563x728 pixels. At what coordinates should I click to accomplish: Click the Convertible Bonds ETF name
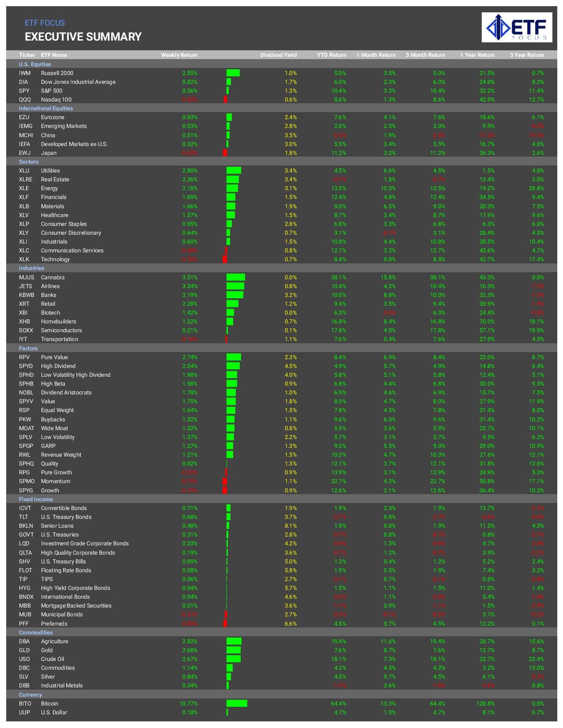64,508
